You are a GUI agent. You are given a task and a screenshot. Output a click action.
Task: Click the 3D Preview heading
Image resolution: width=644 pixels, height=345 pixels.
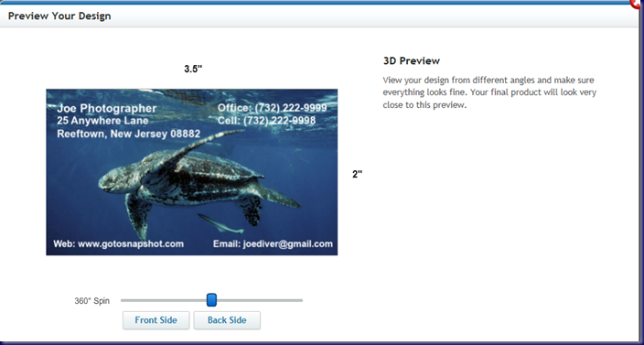point(412,60)
